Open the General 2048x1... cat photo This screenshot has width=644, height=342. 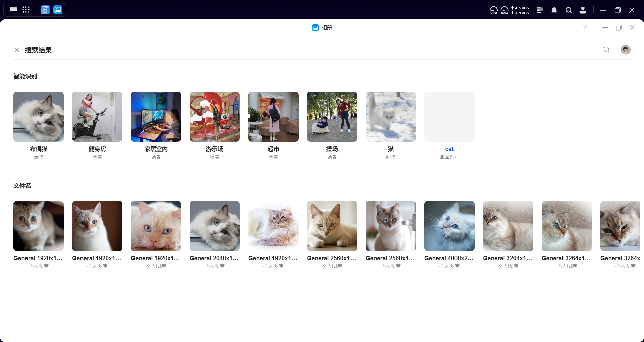(x=215, y=226)
